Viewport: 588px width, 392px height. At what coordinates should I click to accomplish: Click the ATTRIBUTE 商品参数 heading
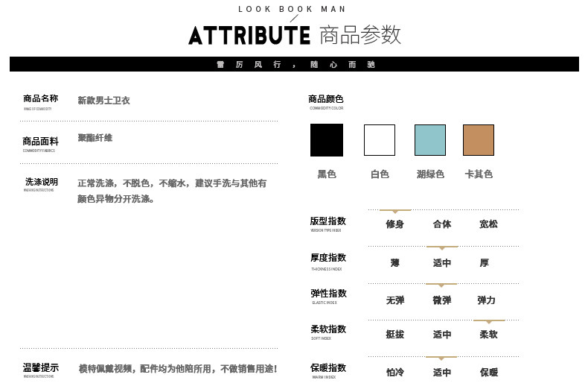pos(294,35)
